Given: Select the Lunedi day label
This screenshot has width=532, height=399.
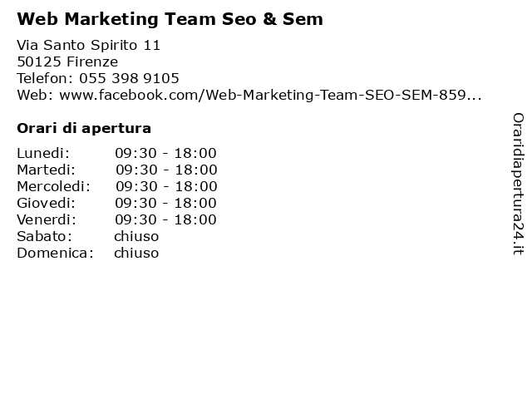Looking at the screenshot, I should click(x=43, y=153).
